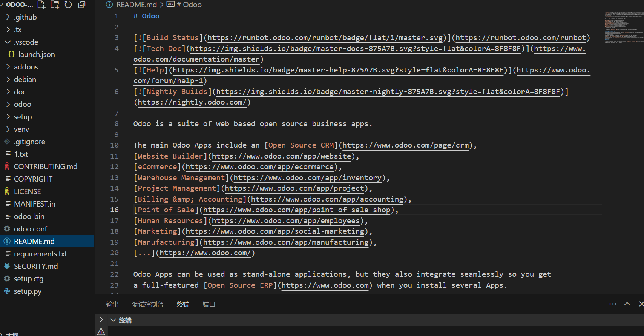Click the www.odoo.com/app/employees link
This screenshot has width=644, height=336.
pyautogui.click(x=286, y=221)
